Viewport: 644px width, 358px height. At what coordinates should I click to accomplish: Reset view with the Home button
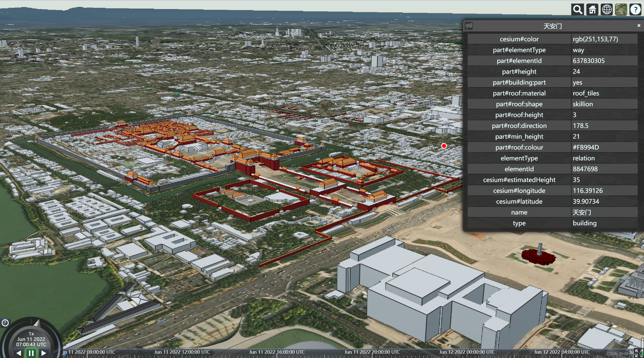pyautogui.click(x=592, y=10)
